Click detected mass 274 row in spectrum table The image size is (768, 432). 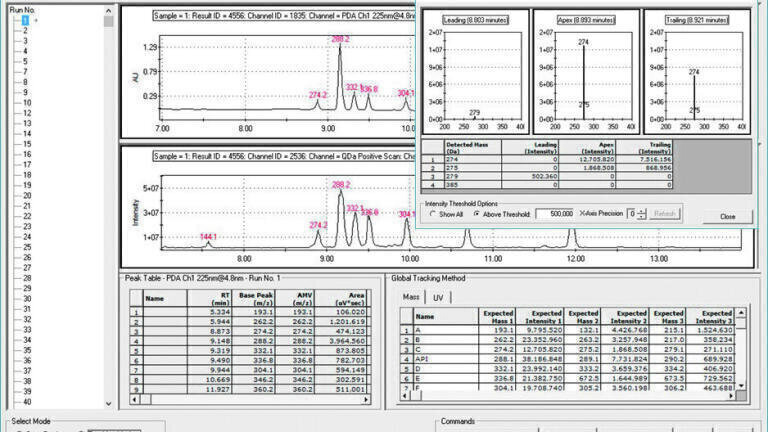(x=547, y=160)
